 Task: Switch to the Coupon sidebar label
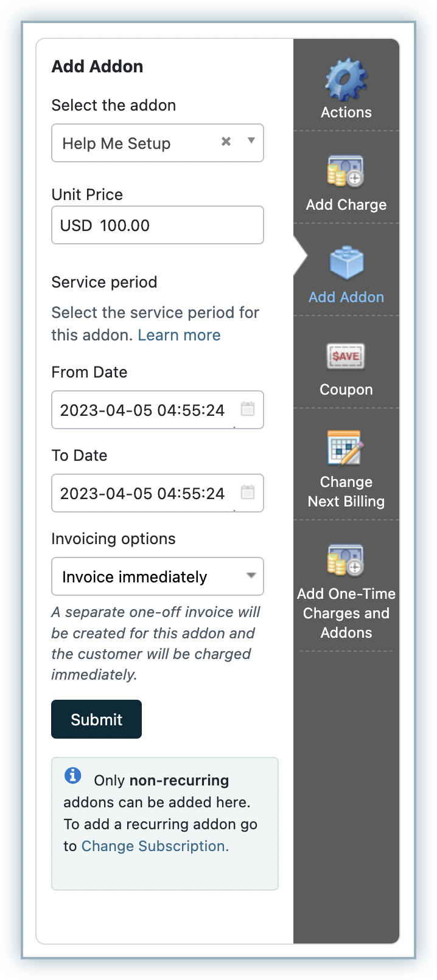(x=346, y=390)
